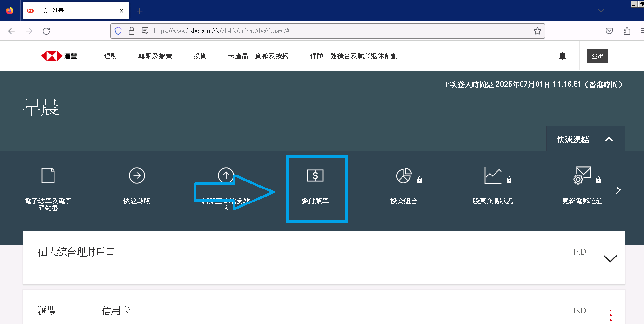Open 電子結單及電子通知書 quick link icon
The height and width of the screenshot is (324, 644).
click(x=48, y=176)
